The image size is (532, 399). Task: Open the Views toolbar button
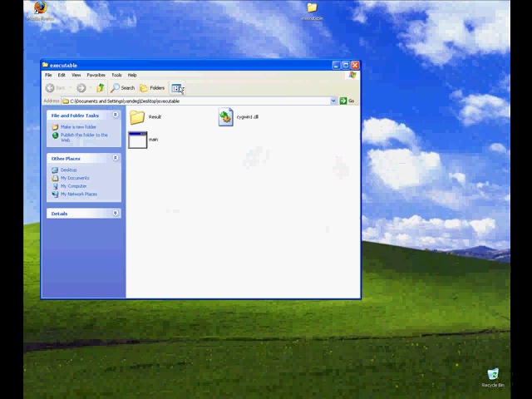point(178,89)
